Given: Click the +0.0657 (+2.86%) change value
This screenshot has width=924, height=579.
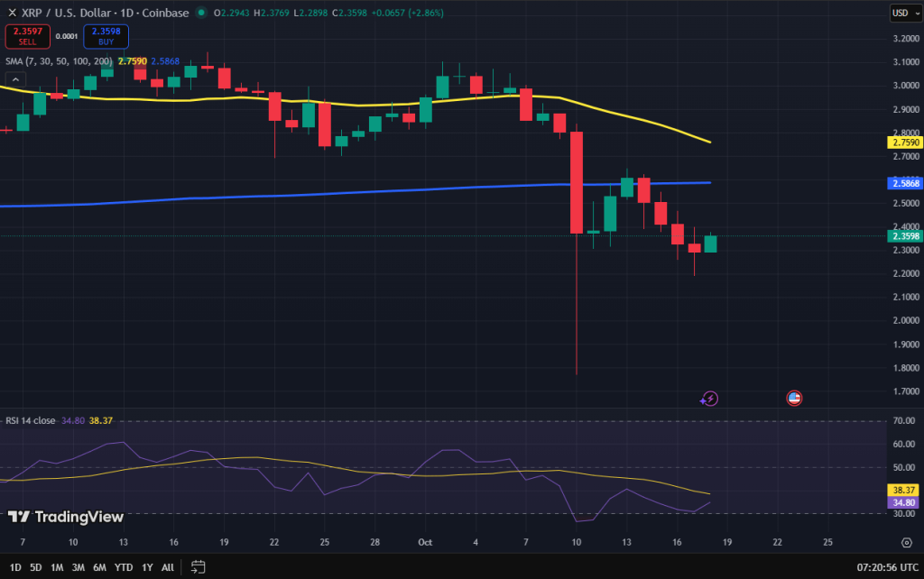Looking at the screenshot, I should tap(408, 13).
